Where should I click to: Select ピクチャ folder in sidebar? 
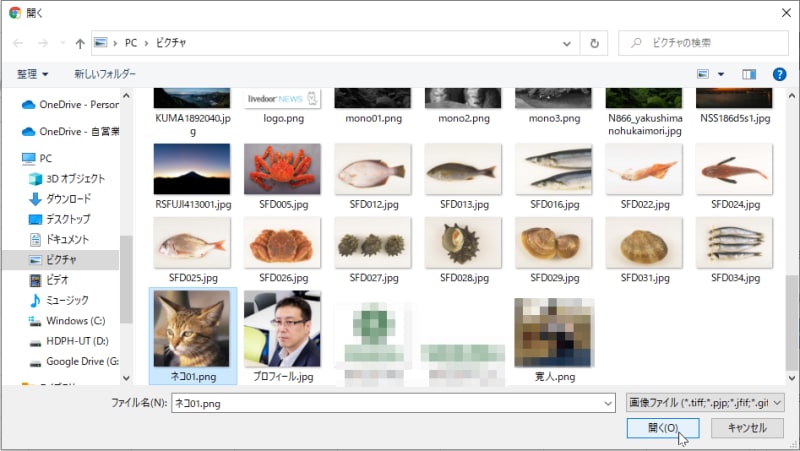(60, 260)
